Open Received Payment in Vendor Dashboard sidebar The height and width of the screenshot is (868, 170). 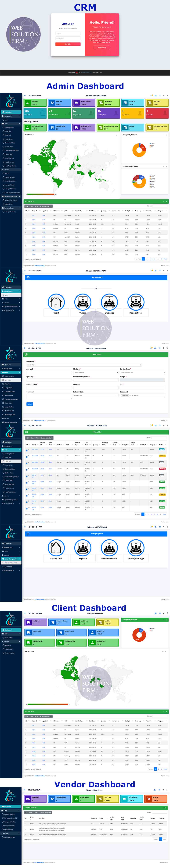point(9,837)
